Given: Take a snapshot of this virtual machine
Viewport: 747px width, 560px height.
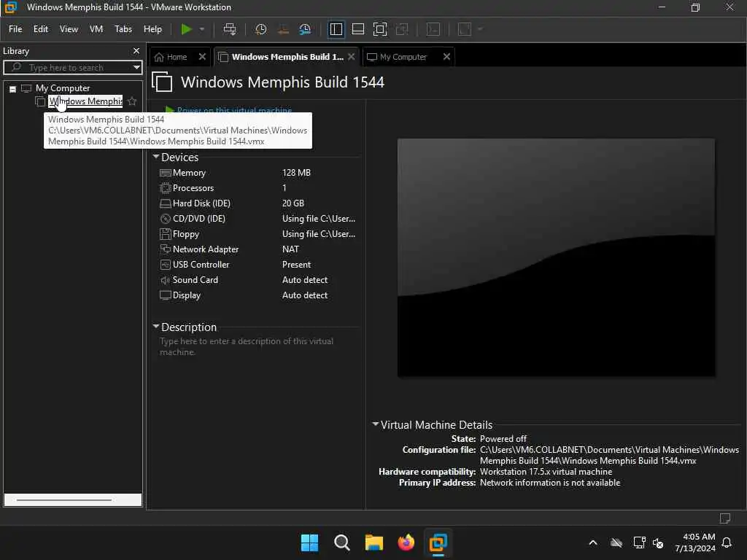Looking at the screenshot, I should [x=260, y=29].
